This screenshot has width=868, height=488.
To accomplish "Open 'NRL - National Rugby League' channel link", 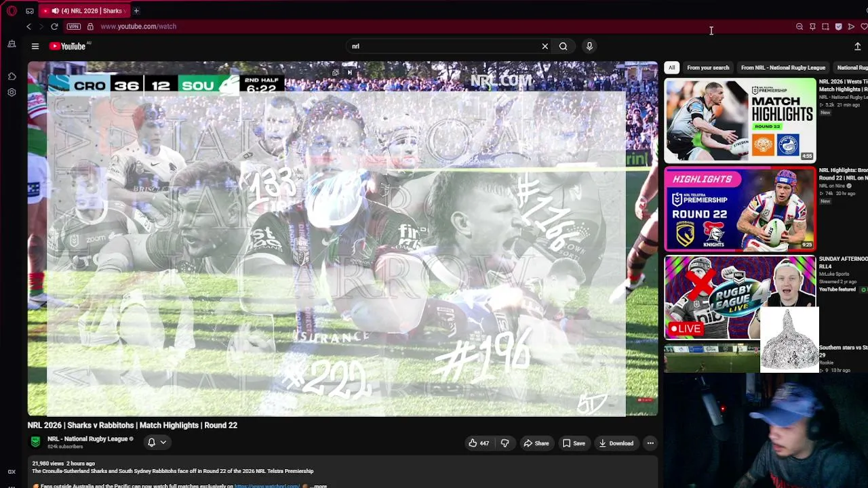I will (87, 439).
